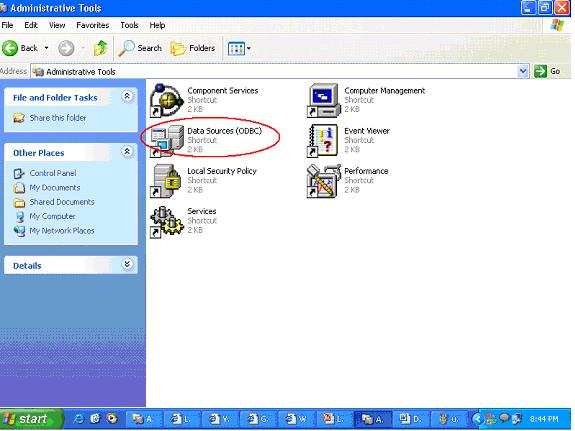Switch to taskbar window labeled G.
575x431 pixels.
258,419
